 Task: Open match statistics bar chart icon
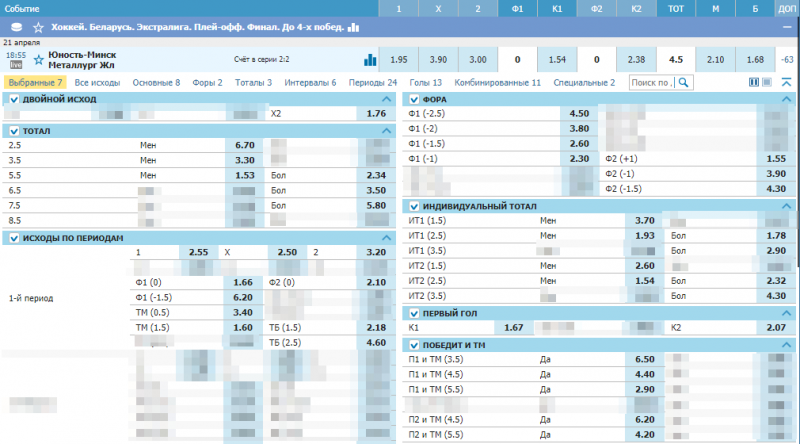click(x=370, y=60)
